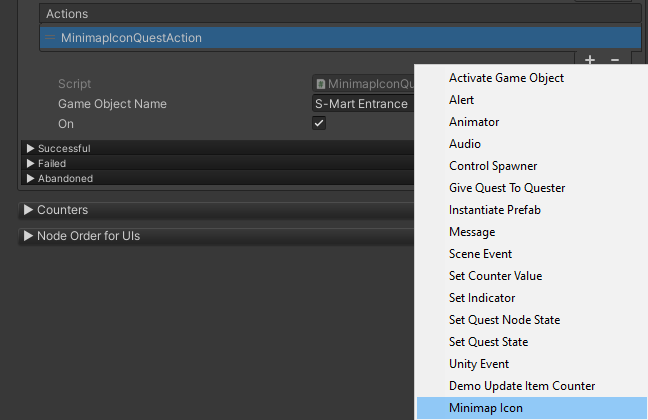This screenshot has height=420, width=648.
Task: Choose Message action from menu
Action: (x=531, y=231)
